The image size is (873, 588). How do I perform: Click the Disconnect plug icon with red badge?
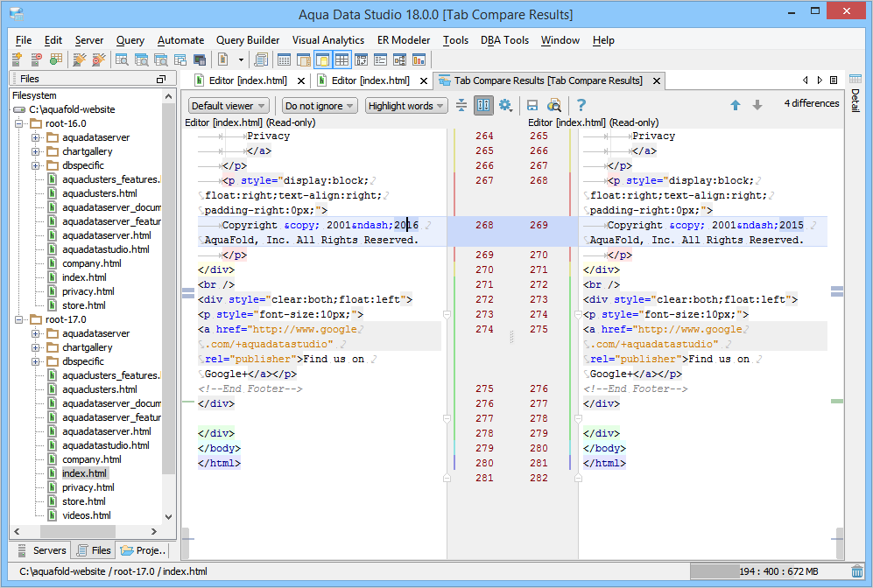point(99,59)
